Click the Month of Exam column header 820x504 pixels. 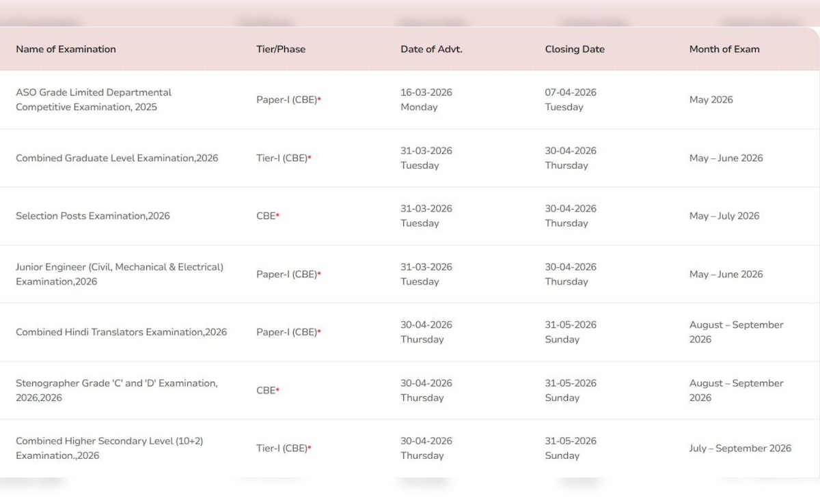[x=724, y=49]
